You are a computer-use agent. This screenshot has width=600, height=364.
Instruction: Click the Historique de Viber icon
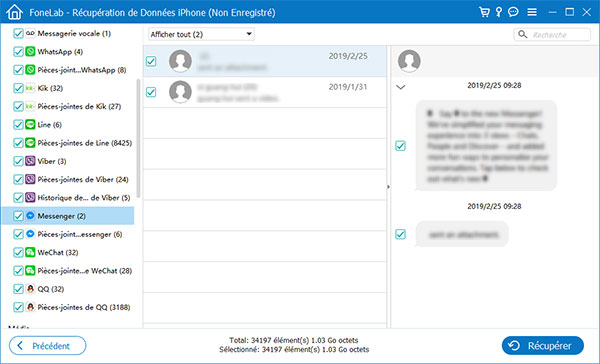[x=30, y=198]
